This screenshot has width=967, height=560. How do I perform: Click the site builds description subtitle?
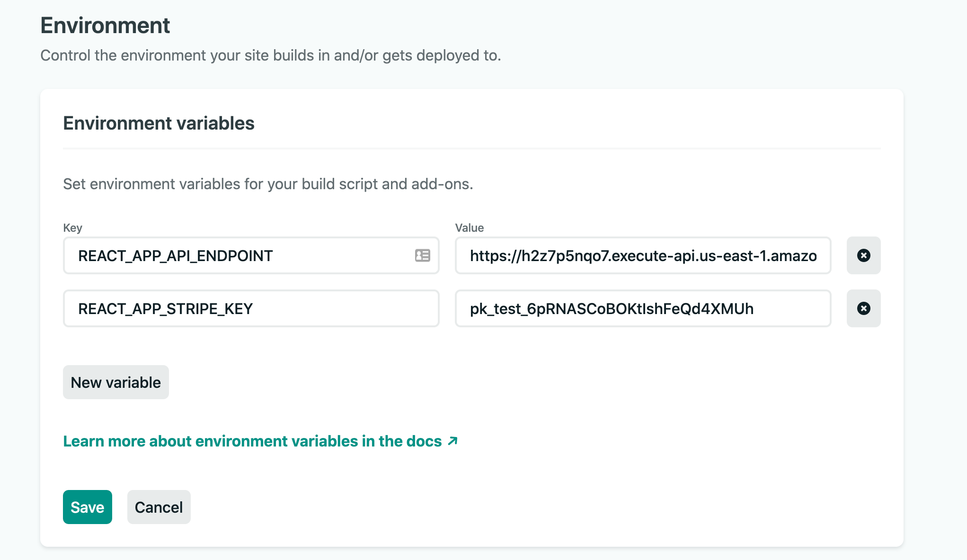[x=270, y=55]
